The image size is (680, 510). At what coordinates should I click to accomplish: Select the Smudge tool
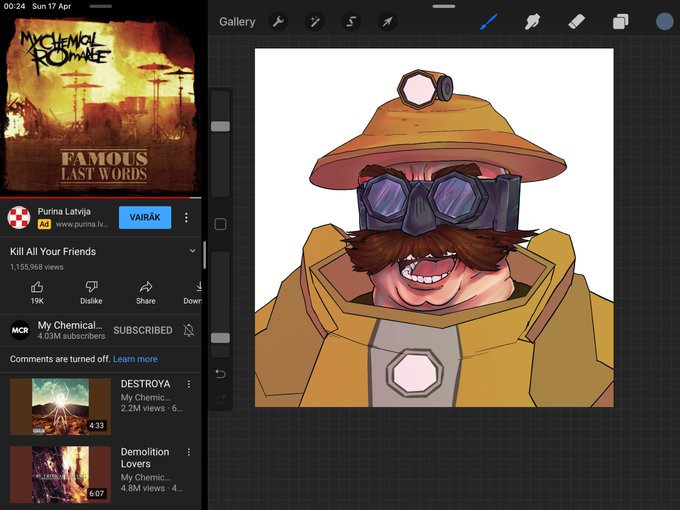(532, 22)
